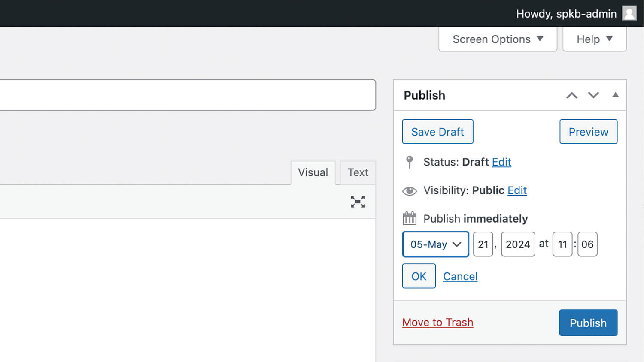Click the spkb-admin user avatar icon
644x362 pixels.
pos(629,13)
